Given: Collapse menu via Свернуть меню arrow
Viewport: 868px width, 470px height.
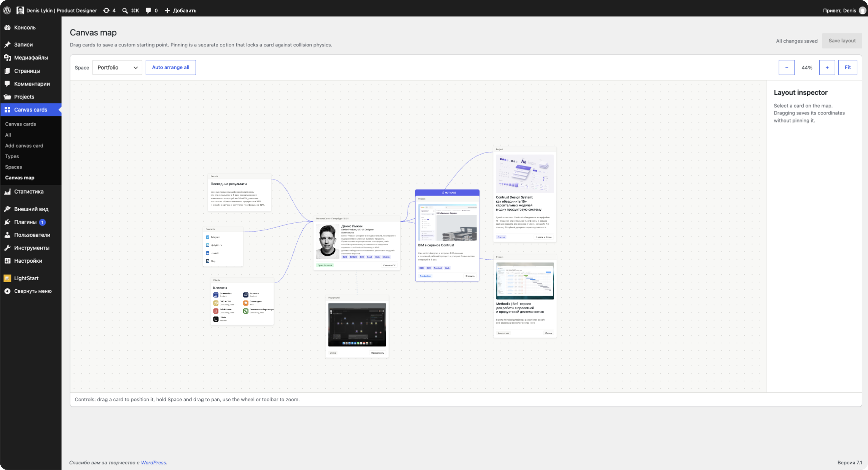Looking at the screenshot, I should [7, 291].
